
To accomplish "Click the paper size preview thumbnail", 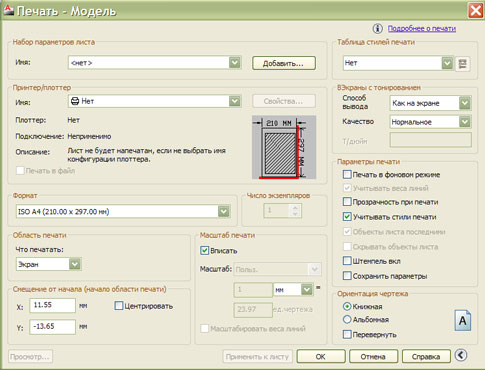I will pyautogui.click(x=284, y=147).
